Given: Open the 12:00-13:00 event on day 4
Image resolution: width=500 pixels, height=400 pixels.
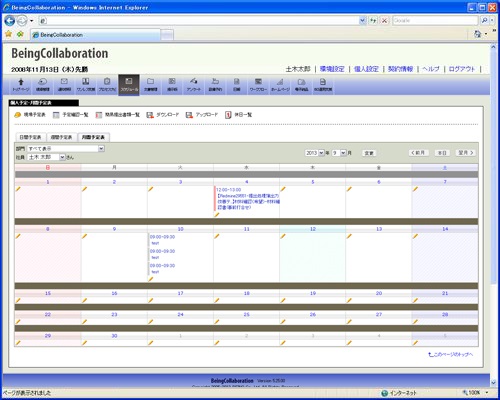Looking at the screenshot, I should [248, 199].
